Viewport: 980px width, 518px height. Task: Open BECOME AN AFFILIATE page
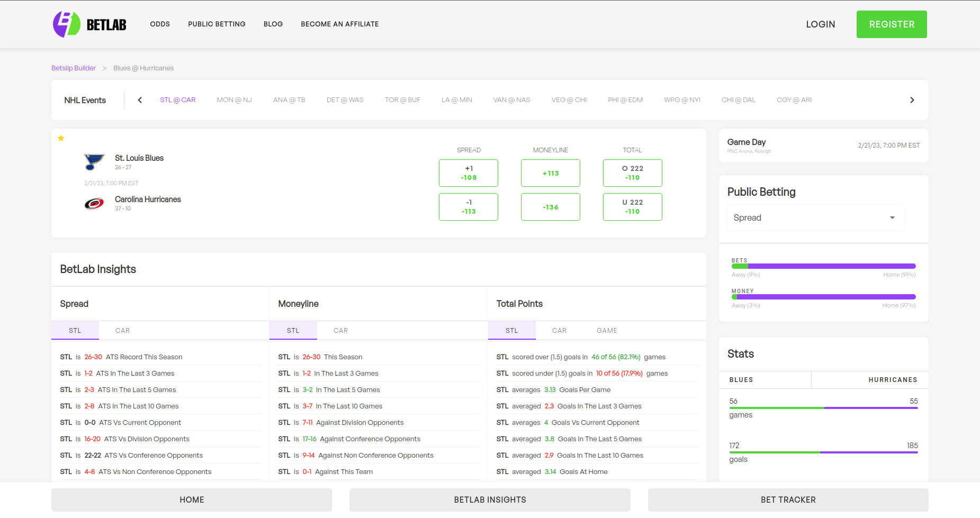click(340, 24)
